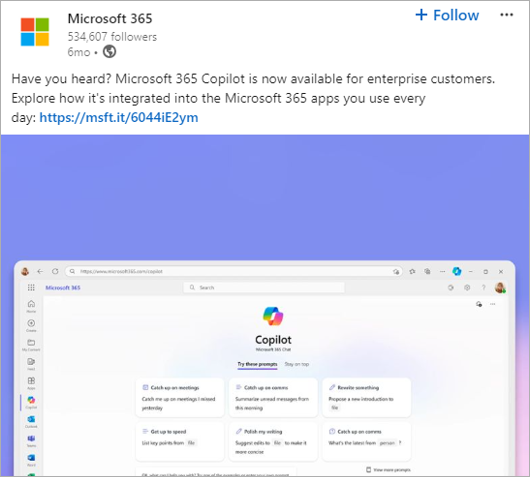530x477 pixels.
Task: Click View more prompts
Action: coord(388,470)
